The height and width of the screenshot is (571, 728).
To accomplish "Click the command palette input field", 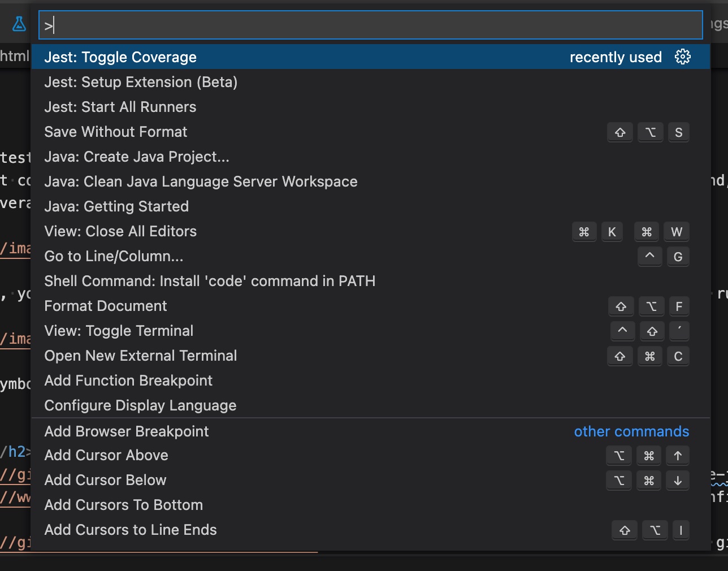I will 371,25.
